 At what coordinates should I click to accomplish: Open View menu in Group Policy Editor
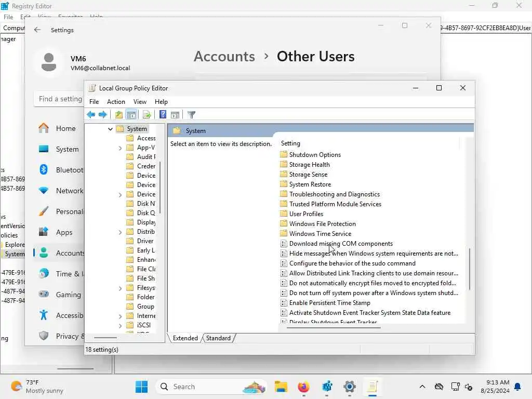tap(140, 102)
